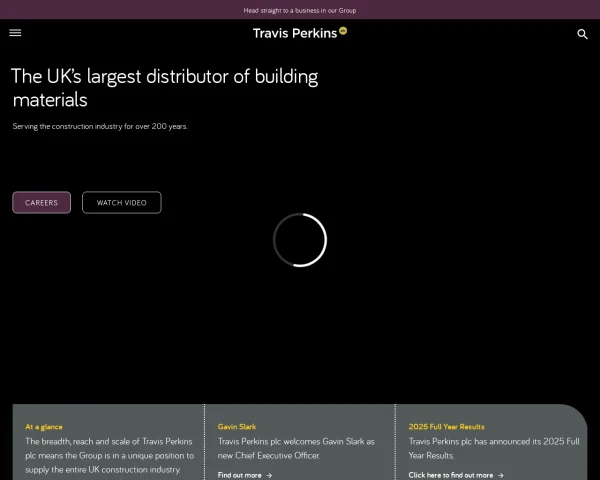
Task: Click the arrow icon after 'Find out more'
Action: 269,475
